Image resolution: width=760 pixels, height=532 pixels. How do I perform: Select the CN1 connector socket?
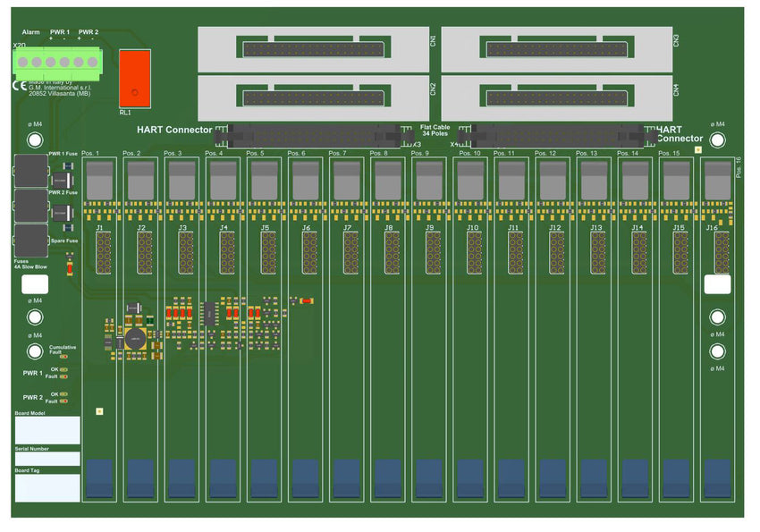pyautogui.click(x=313, y=49)
